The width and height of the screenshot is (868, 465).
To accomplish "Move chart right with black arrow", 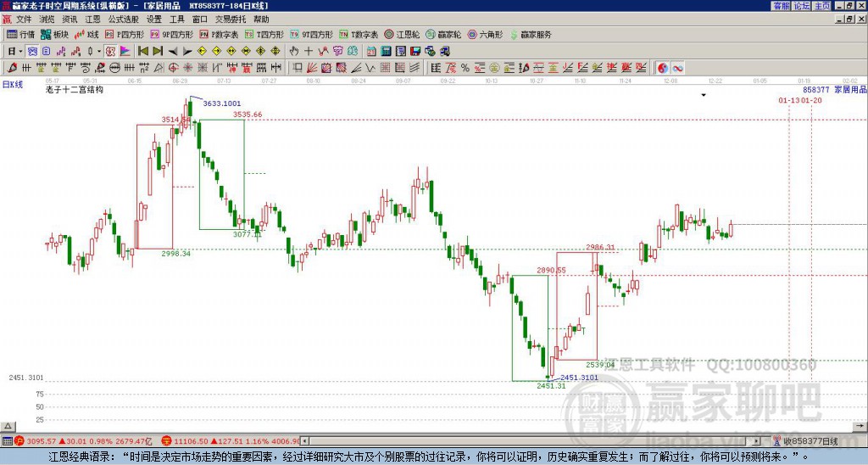I will [x=187, y=52].
